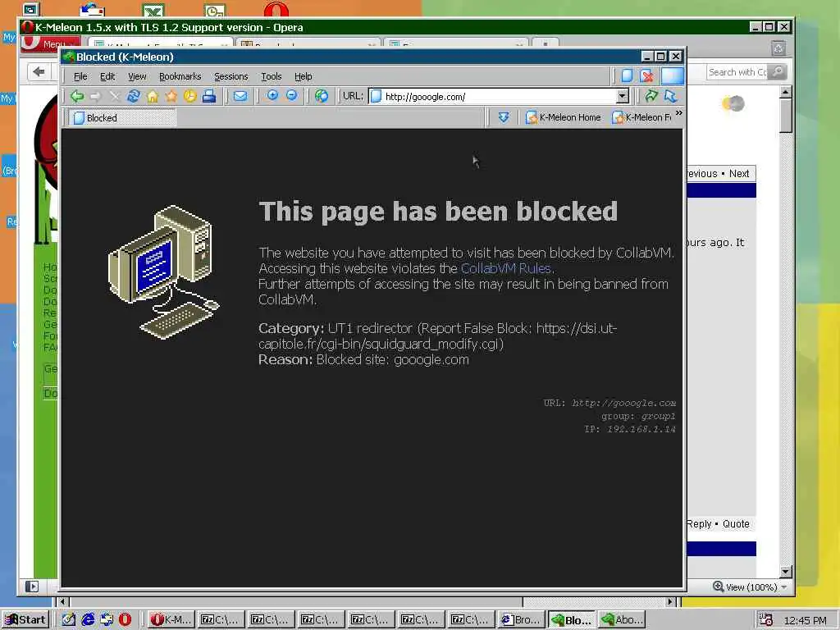
Task: Open the Help menu
Action: [x=304, y=76]
